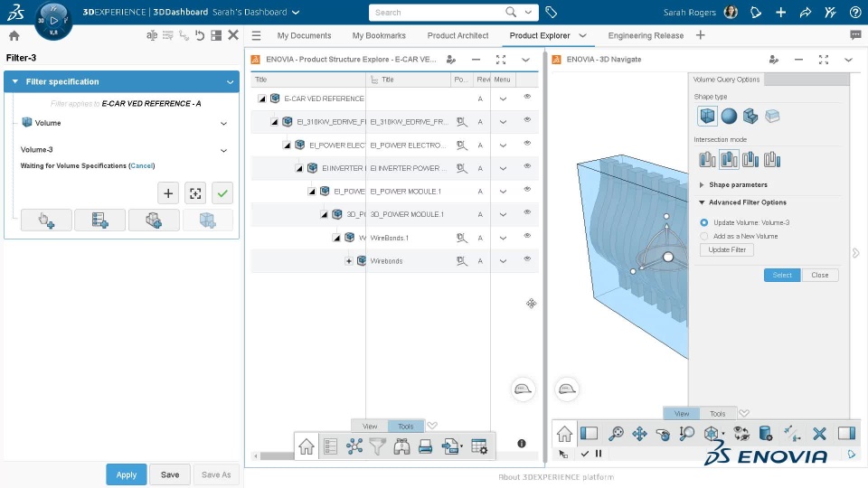868x488 pixels.
Task: Open notifications chat bubble in top bar
Action: point(756,12)
